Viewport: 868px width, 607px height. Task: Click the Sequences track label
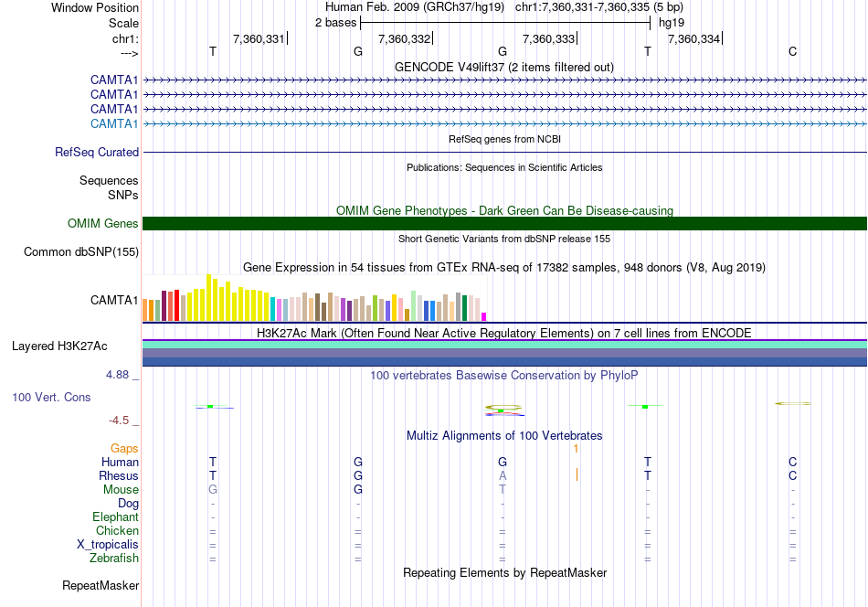(109, 181)
